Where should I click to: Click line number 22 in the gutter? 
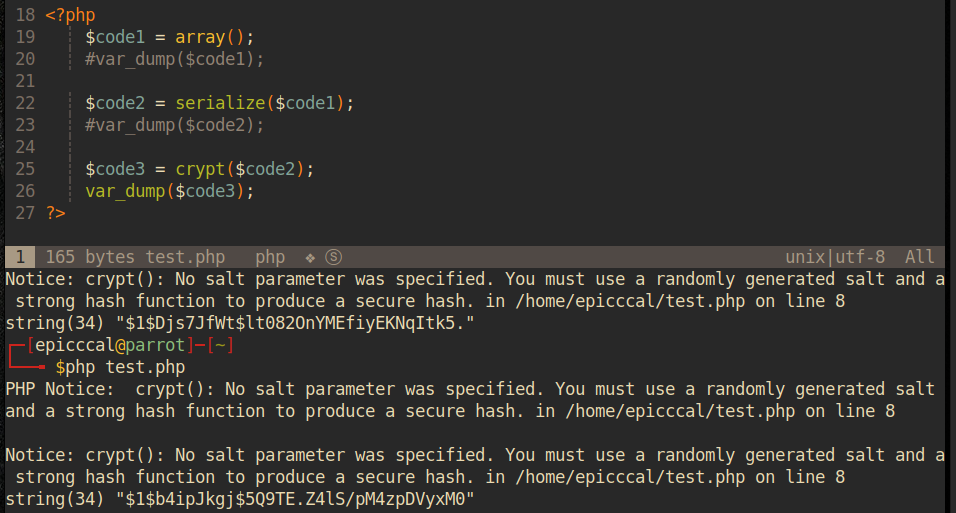point(25,103)
